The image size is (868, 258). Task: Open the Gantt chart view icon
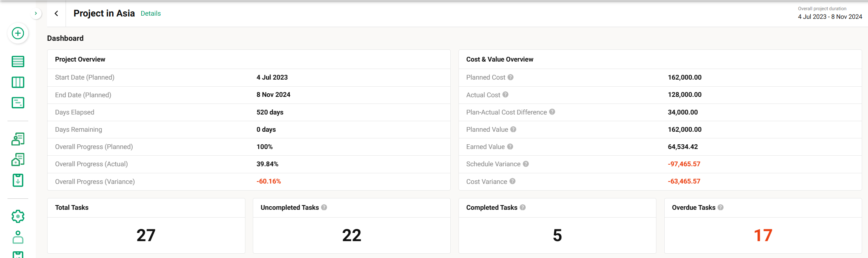18,103
